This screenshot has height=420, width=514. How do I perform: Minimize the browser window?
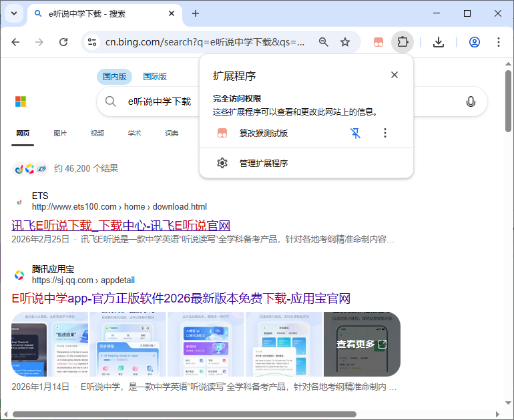coord(437,13)
